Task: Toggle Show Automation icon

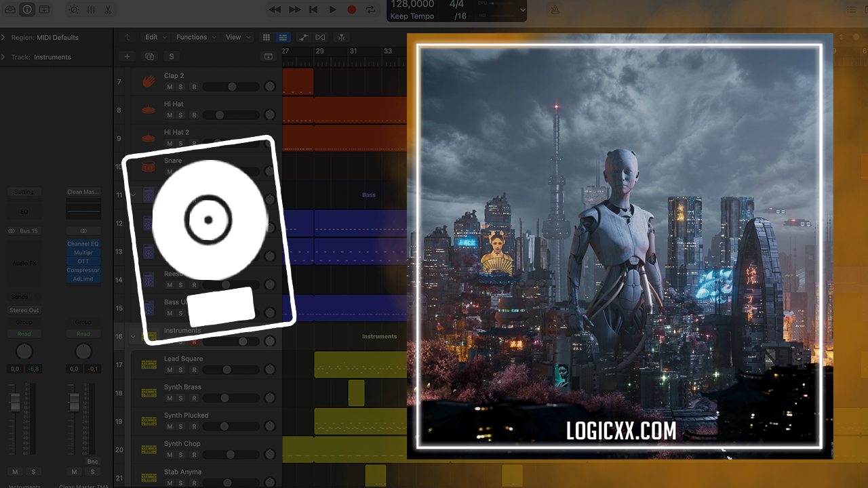Action: click(x=302, y=37)
